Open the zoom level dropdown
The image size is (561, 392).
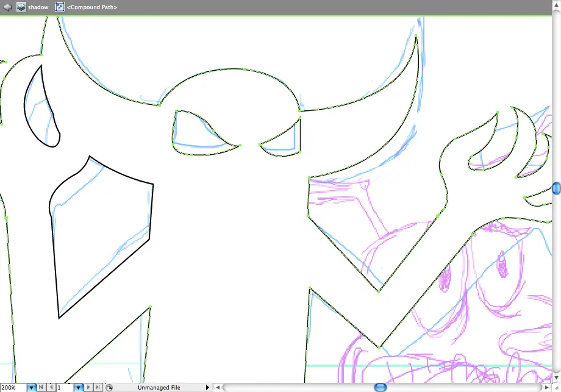32,387
